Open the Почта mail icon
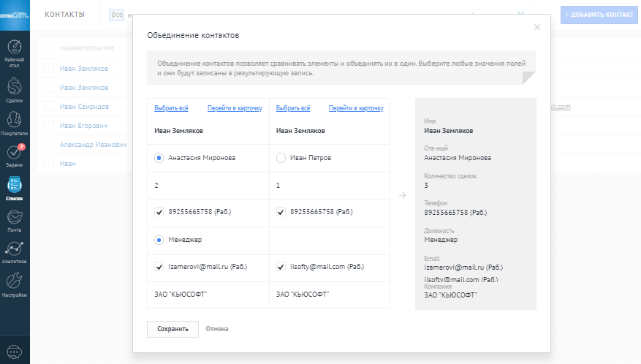Image resolution: width=641 pixels, height=364 pixels. coord(15,219)
